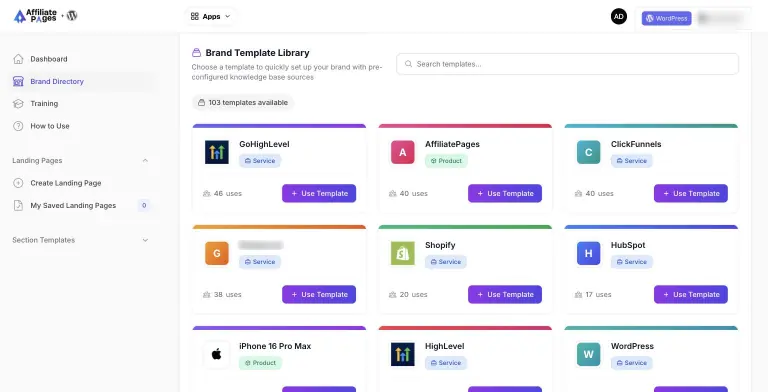Click the Dashboard home icon
Screen dimensions: 768x392
[x=18, y=59]
